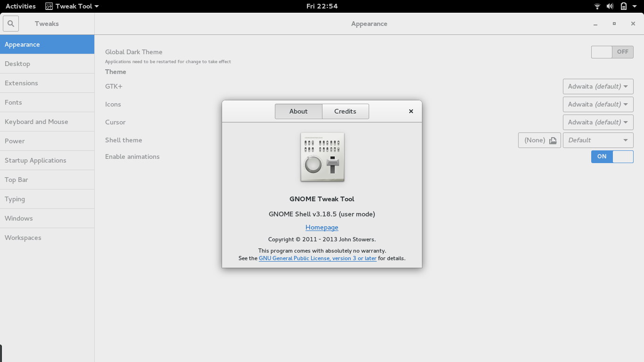Viewport: 644px width, 362px height.
Task: Click the search magnifier icon in Tweaks
Action: click(11, 24)
